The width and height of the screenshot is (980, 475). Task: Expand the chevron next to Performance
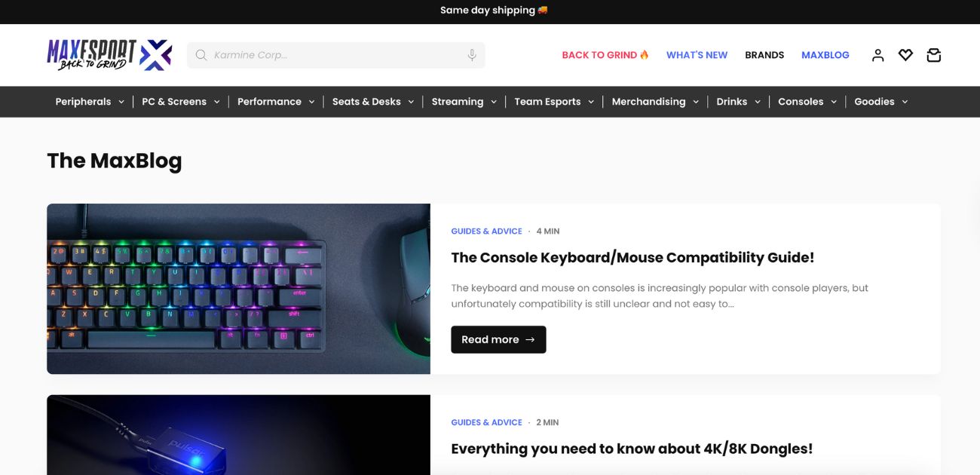(x=311, y=102)
